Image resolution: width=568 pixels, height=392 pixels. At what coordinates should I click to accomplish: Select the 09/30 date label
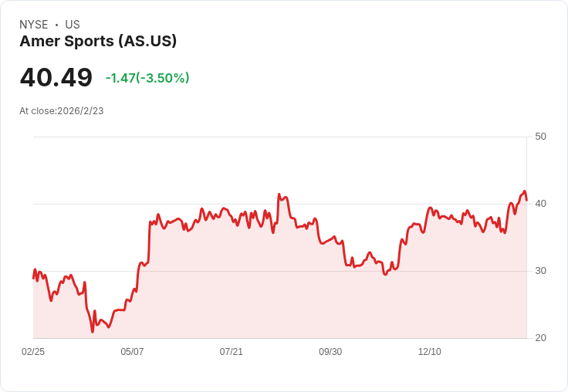[330, 352]
